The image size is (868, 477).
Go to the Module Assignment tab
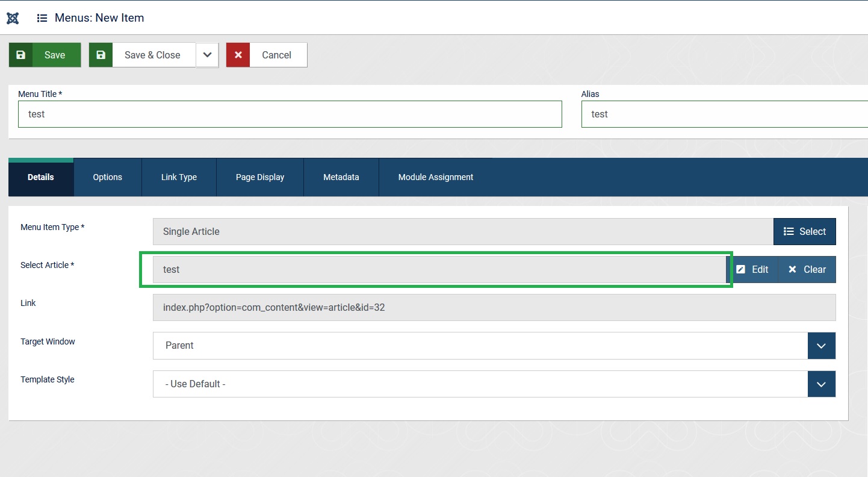(436, 177)
